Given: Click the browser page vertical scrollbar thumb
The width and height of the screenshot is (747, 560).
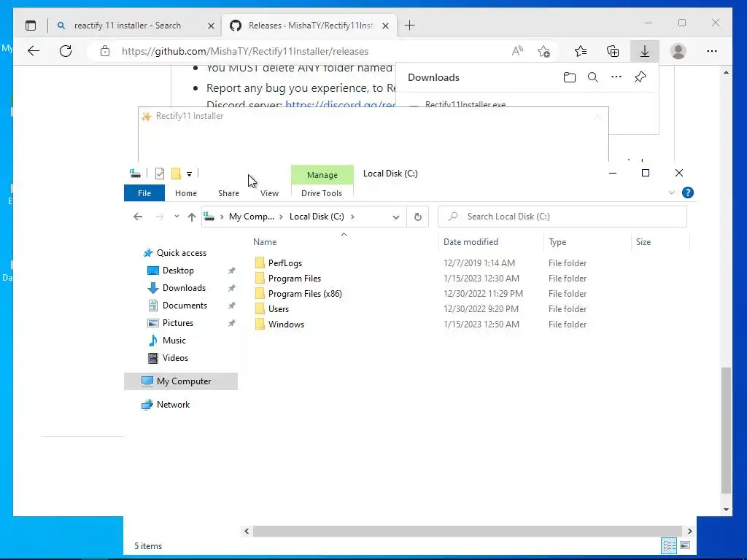Looking at the screenshot, I should [726, 430].
